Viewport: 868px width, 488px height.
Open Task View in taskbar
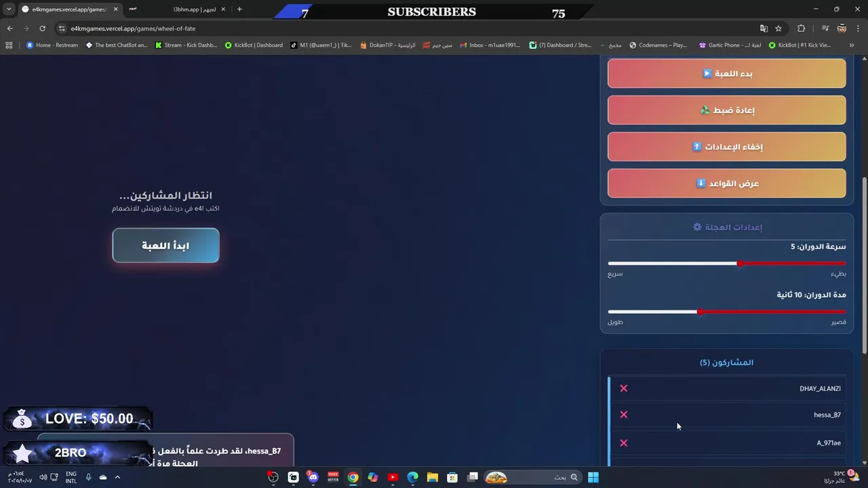pyautogui.click(x=473, y=477)
